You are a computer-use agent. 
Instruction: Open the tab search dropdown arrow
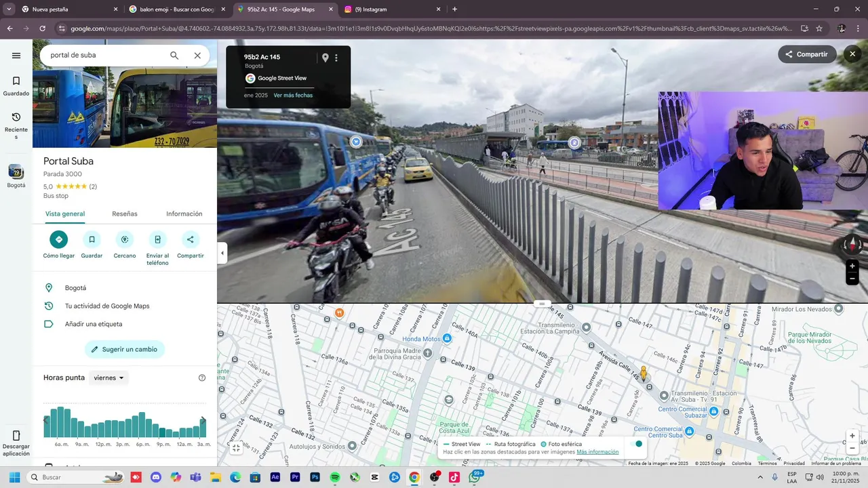click(x=9, y=9)
